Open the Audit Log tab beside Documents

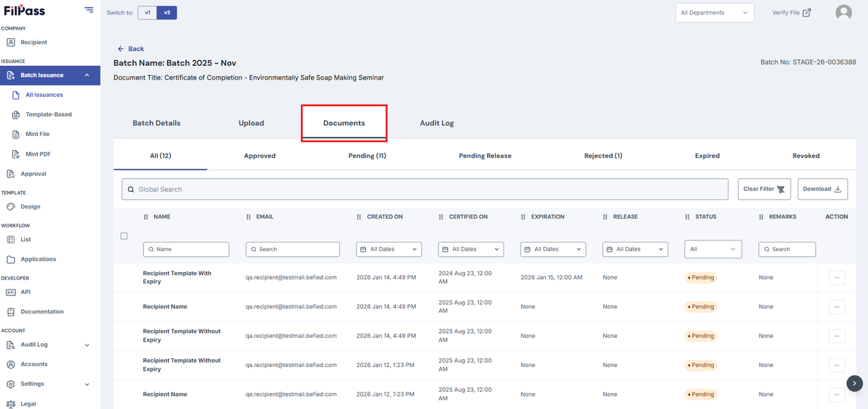tap(437, 123)
